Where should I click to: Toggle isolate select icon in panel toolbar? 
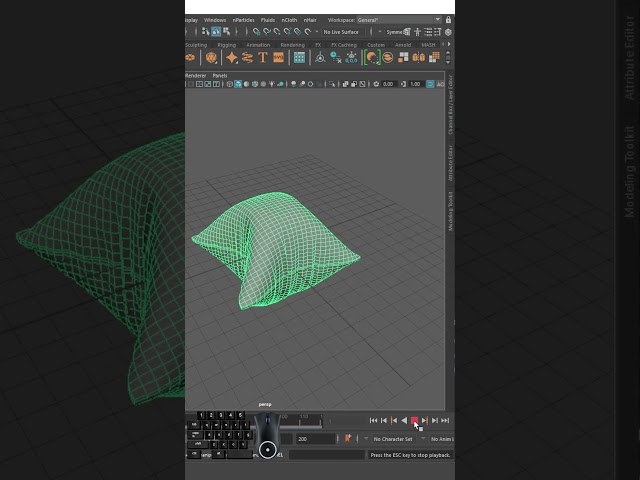click(x=332, y=84)
